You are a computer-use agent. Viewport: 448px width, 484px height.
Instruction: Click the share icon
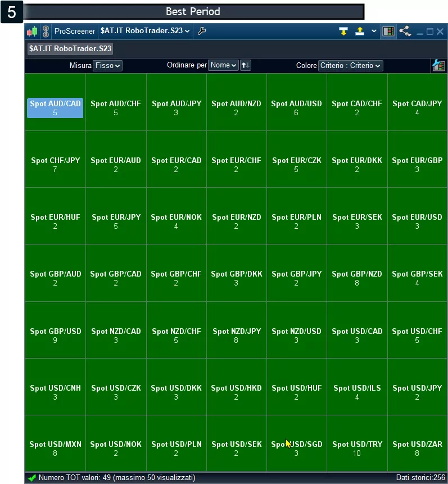405,31
